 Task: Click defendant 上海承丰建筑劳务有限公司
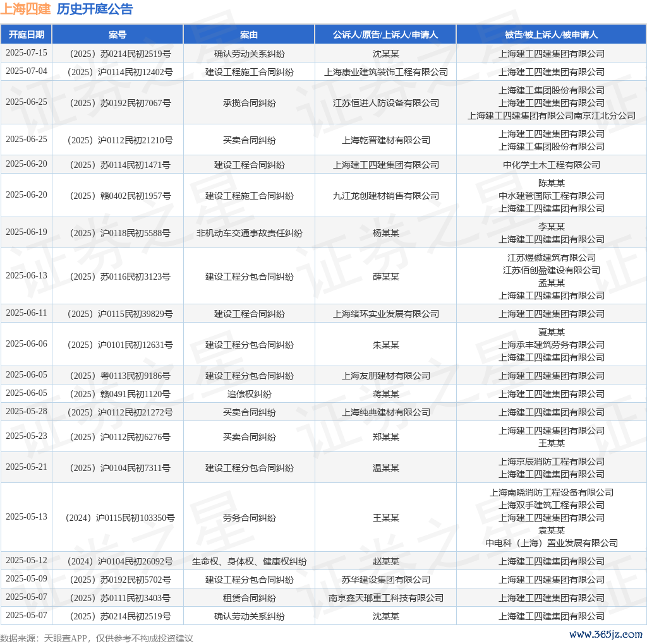551,345
